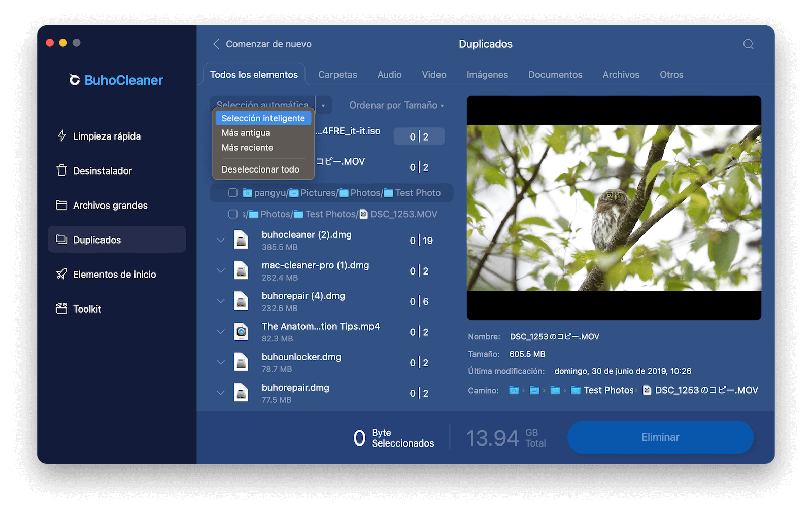Click the BuhoCleaner logo icon
The height and width of the screenshot is (513, 812).
(75, 80)
